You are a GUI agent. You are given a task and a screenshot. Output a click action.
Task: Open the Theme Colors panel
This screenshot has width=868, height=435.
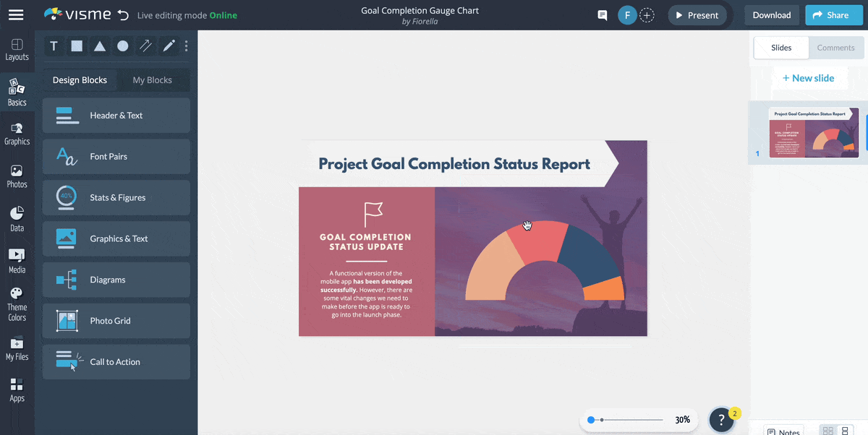coord(17,302)
